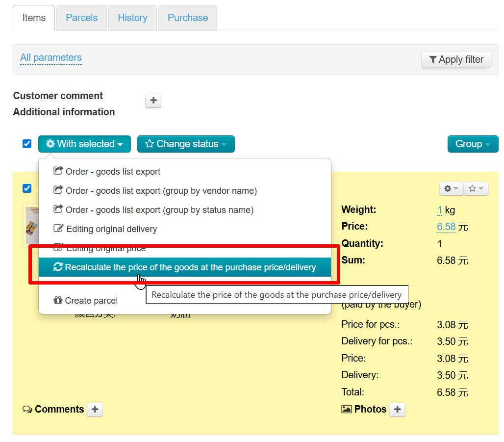Open the With selected dropdown
The image size is (504, 442).
pos(84,144)
